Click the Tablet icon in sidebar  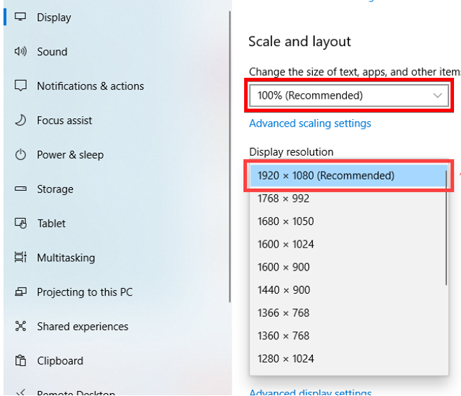point(20,223)
